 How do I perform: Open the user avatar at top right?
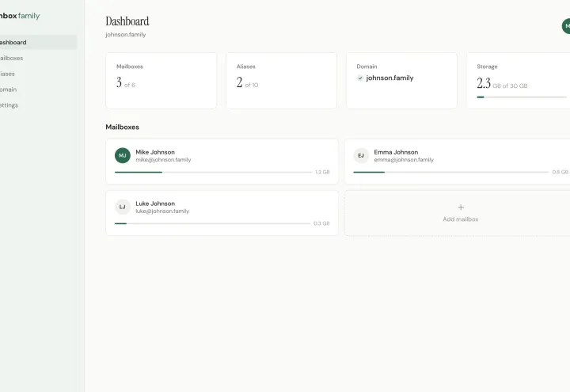[x=566, y=26]
